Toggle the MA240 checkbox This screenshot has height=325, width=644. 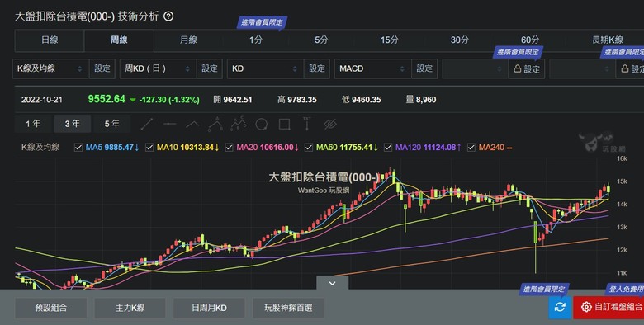click(471, 148)
